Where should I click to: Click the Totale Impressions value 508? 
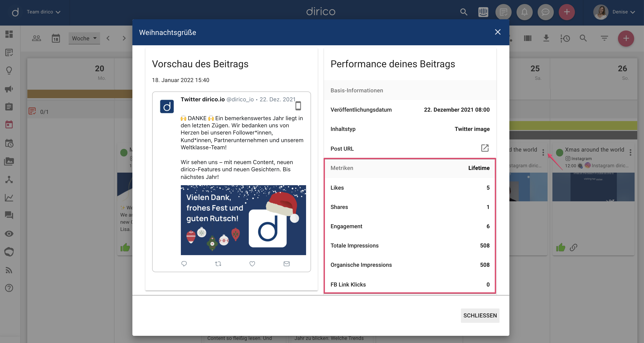(484, 245)
